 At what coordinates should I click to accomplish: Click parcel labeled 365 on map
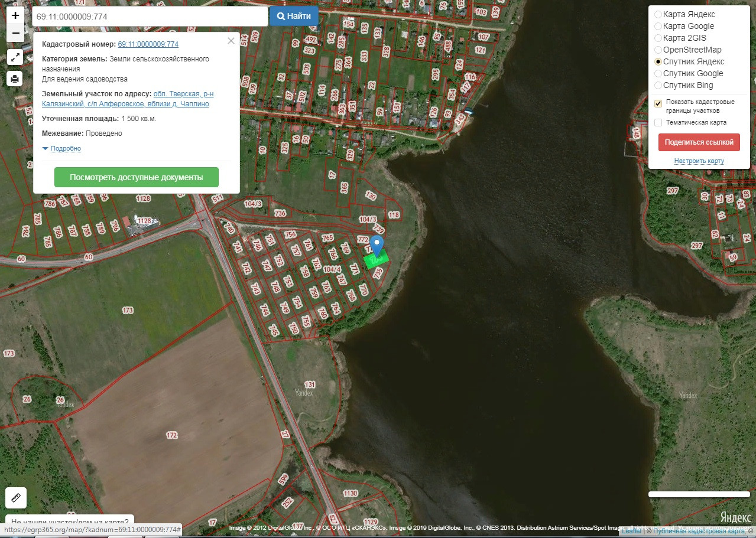pos(345,187)
